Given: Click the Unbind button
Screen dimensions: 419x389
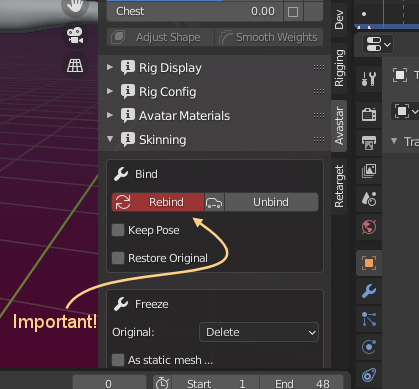Looking at the screenshot, I should 271,202.
